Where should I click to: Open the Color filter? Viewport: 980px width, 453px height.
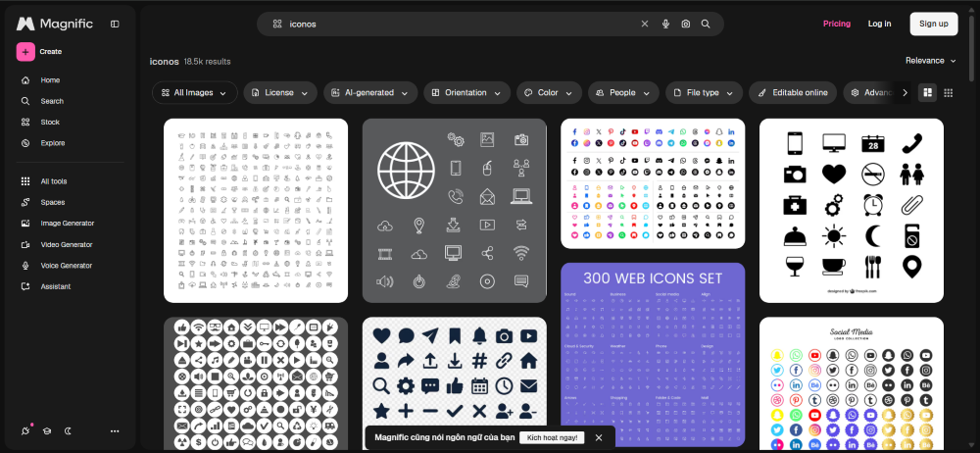[x=549, y=92]
